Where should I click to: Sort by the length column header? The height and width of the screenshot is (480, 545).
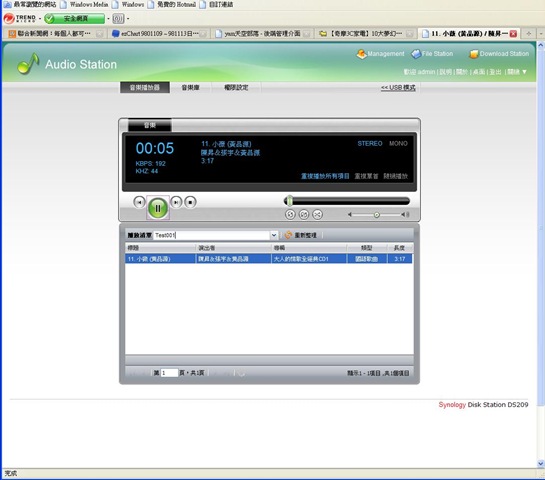[x=400, y=248]
